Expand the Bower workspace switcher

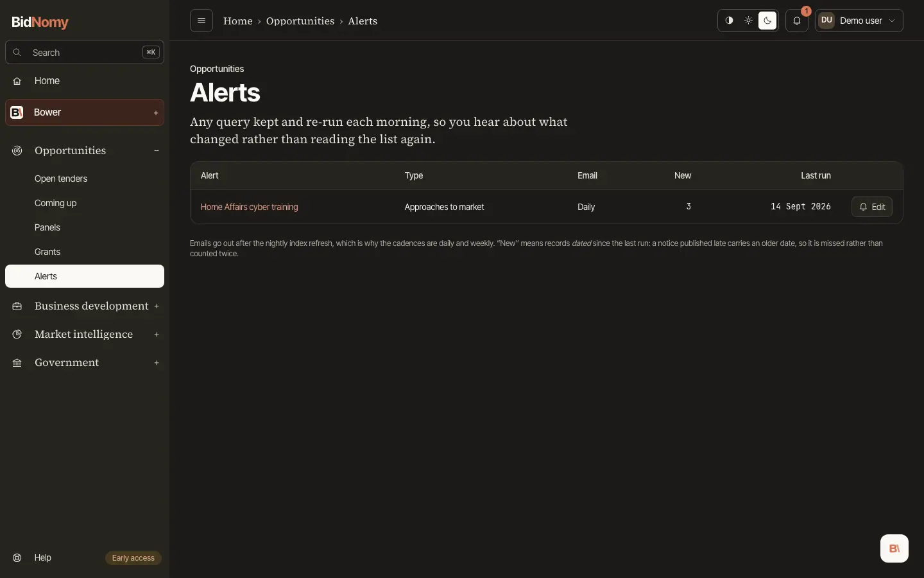(85, 112)
